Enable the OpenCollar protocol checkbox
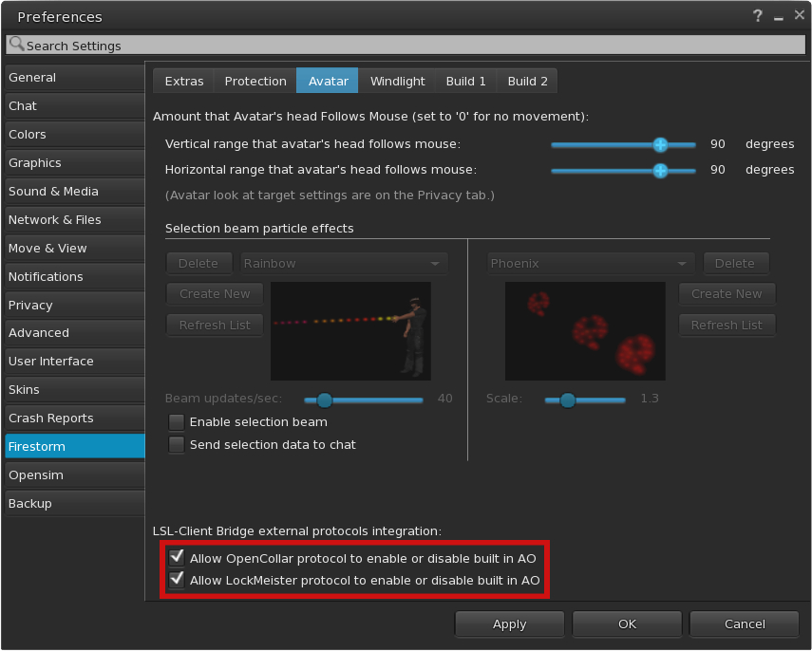Screen dimensions: 812x651 (177, 558)
